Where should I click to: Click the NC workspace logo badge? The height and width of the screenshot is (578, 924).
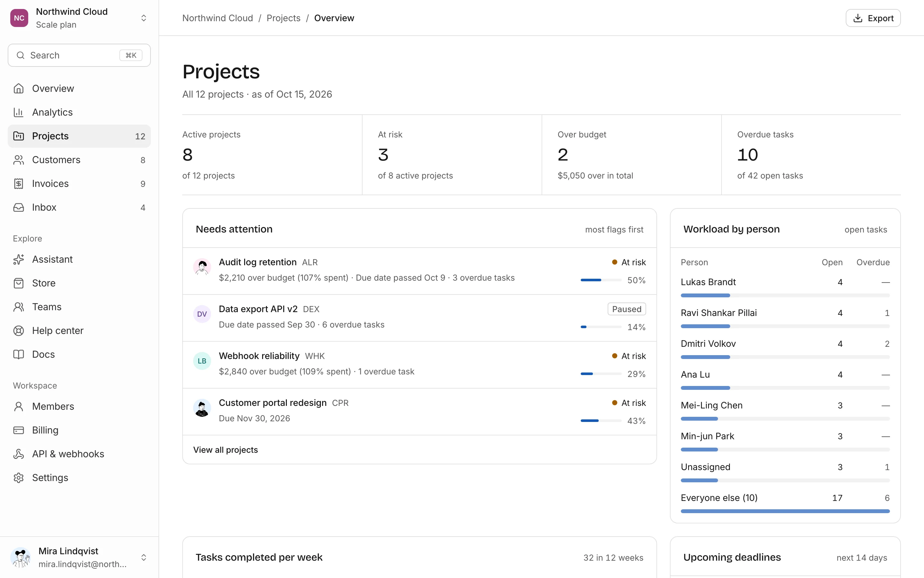click(19, 18)
